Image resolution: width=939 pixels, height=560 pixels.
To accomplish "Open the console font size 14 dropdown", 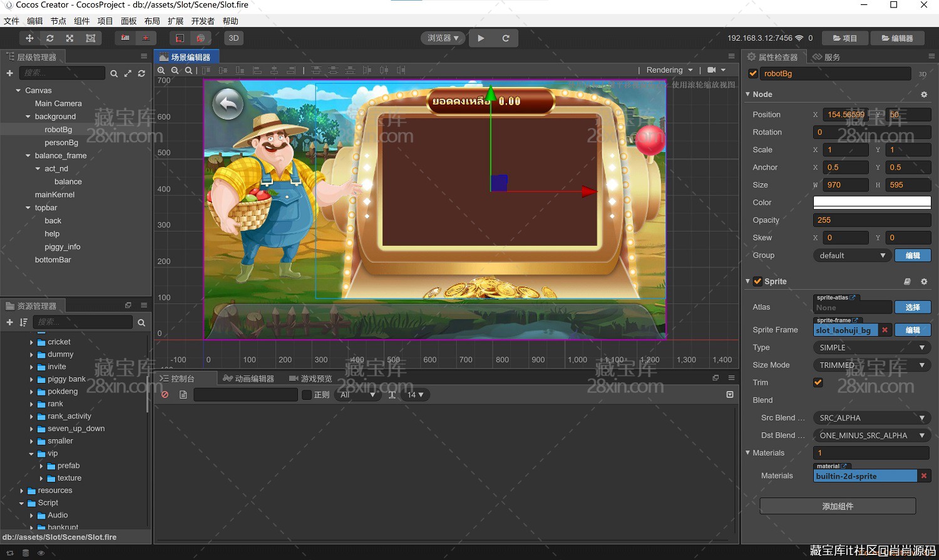I will [x=416, y=395].
